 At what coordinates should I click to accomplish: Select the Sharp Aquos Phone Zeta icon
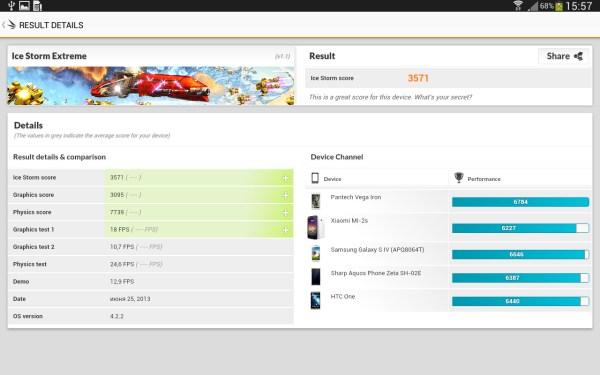[316, 277]
